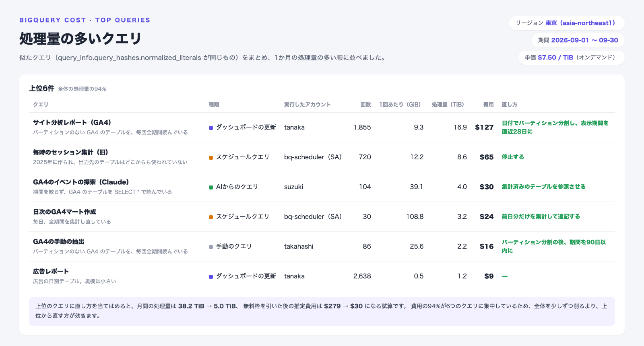Viewport: 644px width, 346px height.
Task: Click the value 108.8 per-run GiB
Action: click(x=415, y=216)
